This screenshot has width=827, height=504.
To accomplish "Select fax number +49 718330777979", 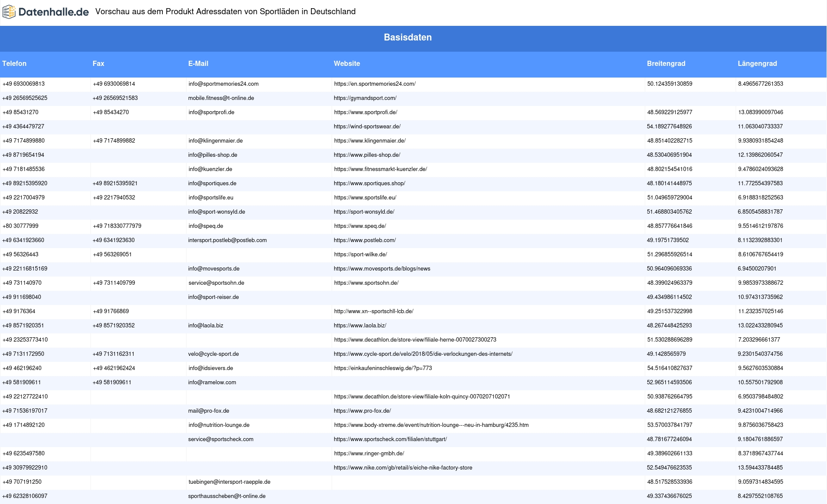I will pyautogui.click(x=117, y=226).
